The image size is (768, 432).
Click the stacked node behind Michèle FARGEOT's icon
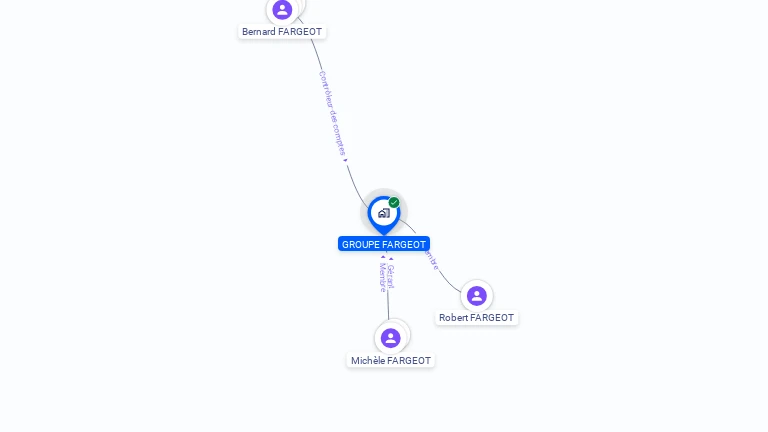[405, 329]
